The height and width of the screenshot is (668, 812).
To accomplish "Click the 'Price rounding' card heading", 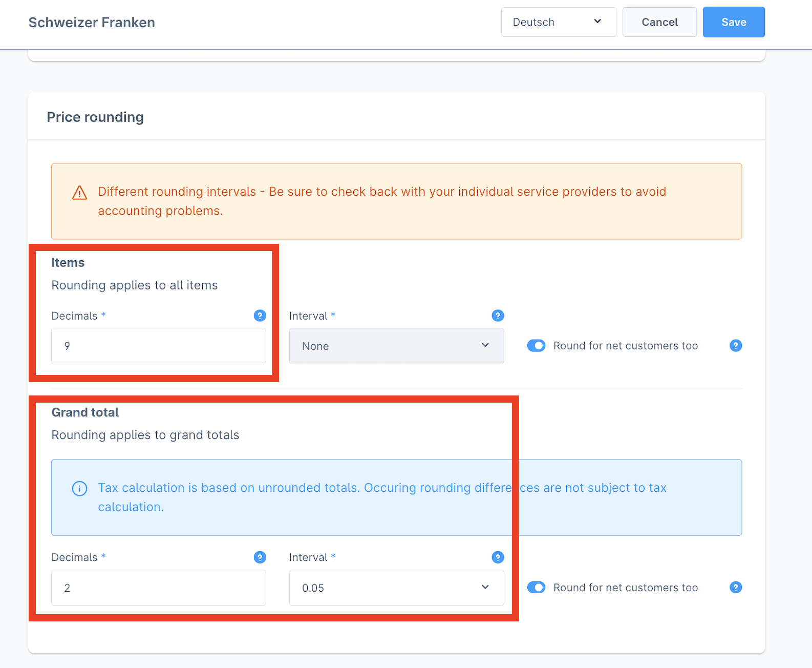I will point(95,117).
